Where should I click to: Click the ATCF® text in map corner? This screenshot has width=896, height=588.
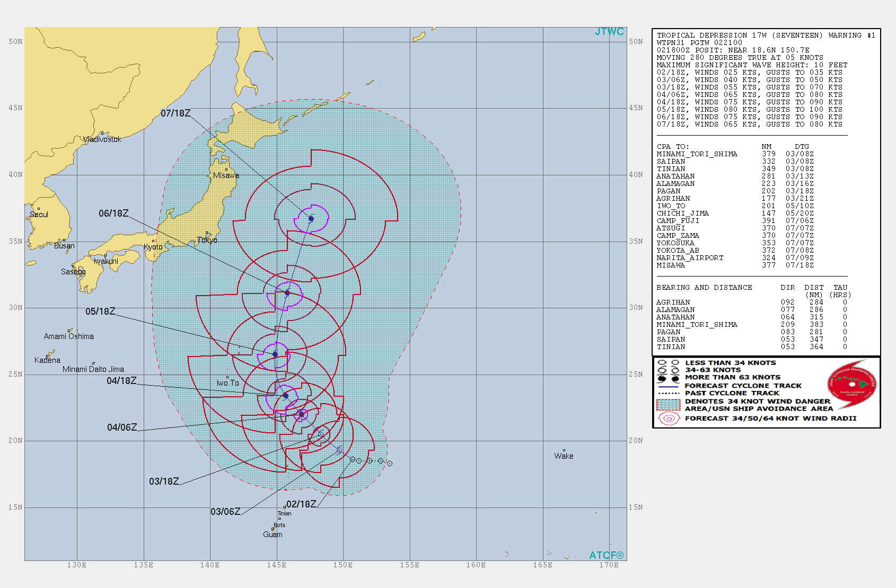click(x=607, y=555)
